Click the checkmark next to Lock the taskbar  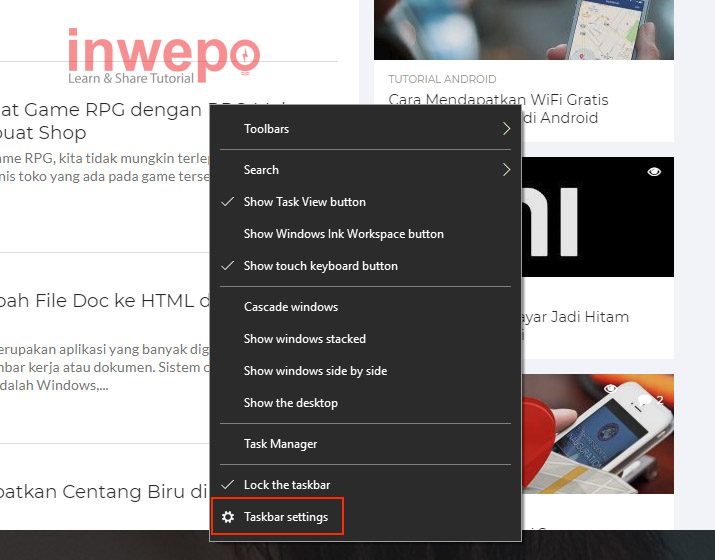(x=228, y=484)
